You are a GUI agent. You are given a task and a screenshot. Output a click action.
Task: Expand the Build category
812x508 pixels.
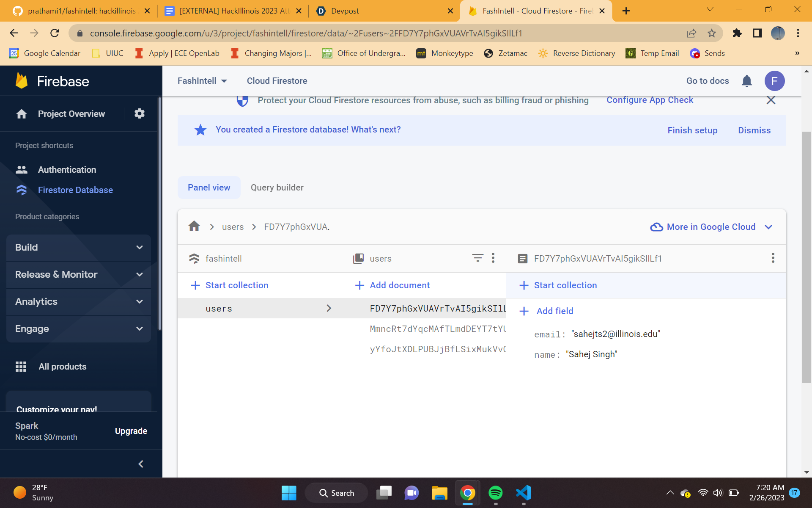79,247
